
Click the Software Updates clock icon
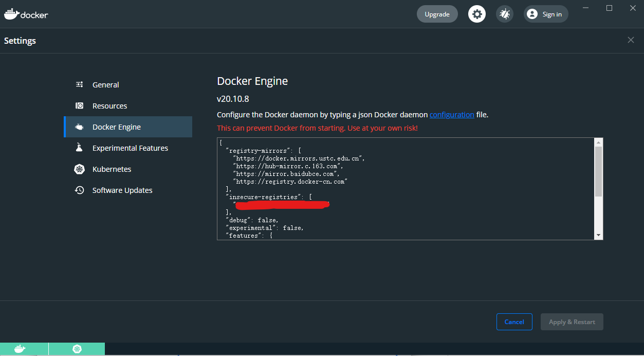tap(79, 190)
